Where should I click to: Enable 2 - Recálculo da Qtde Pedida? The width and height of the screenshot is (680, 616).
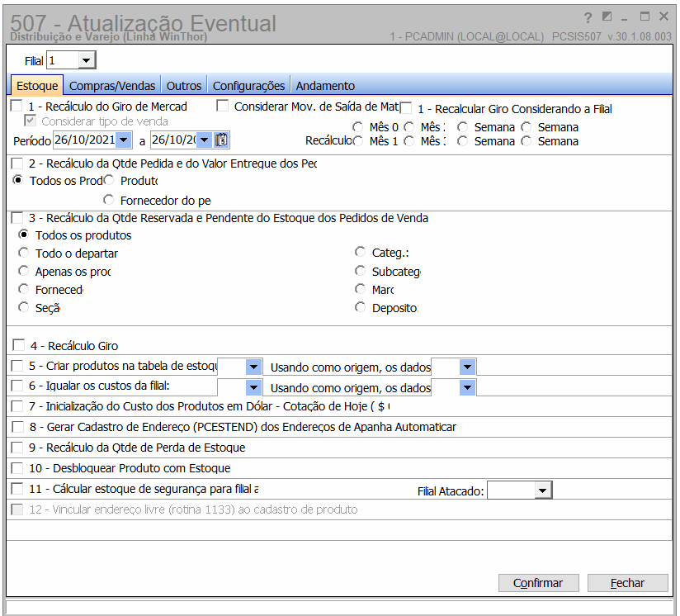pyautogui.click(x=17, y=163)
